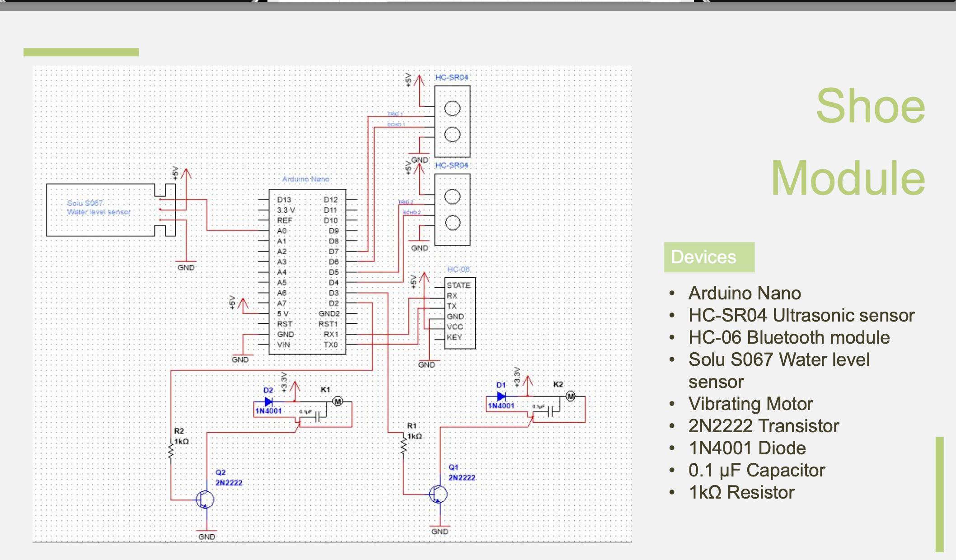Screen dimensions: 956x560
Task: Select the D1 1N4001 diode symbol
Action: tap(501, 397)
